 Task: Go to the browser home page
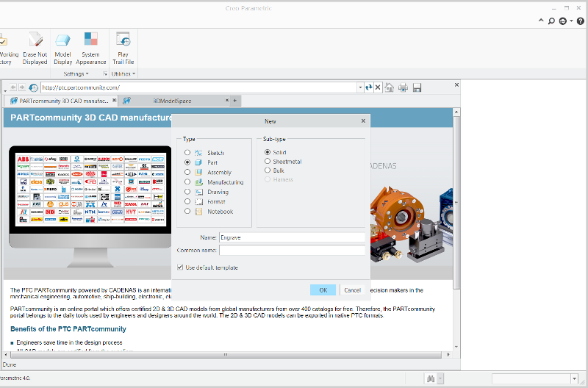(390, 87)
